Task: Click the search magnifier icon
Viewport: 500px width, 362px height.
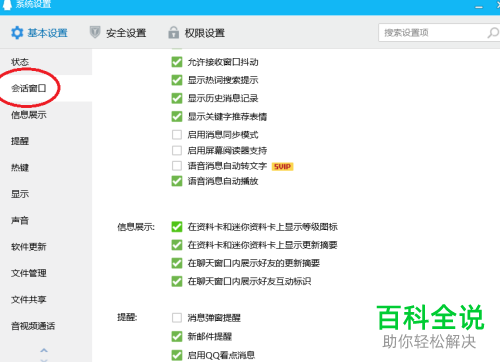Action: [x=493, y=33]
